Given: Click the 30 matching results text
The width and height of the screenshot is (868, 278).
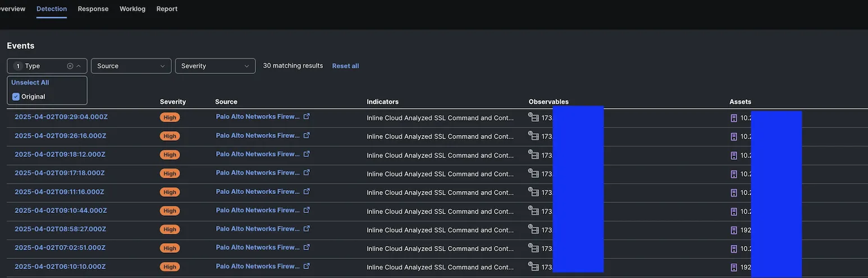Looking at the screenshot, I should tap(293, 66).
